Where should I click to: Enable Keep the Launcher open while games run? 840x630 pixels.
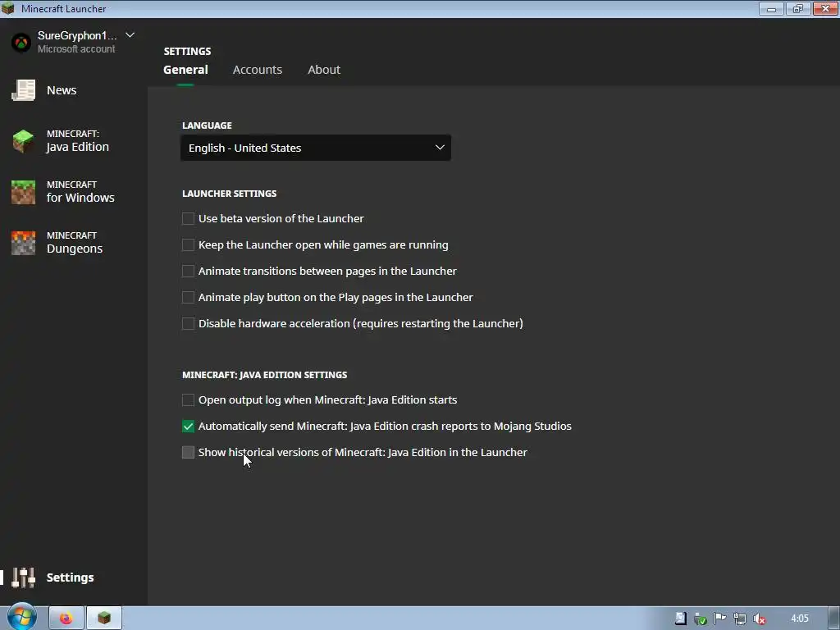click(188, 244)
